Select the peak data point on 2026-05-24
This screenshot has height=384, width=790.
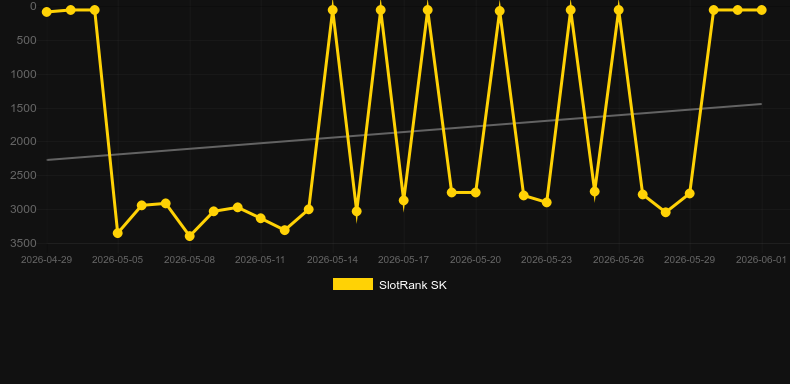[571, 10]
